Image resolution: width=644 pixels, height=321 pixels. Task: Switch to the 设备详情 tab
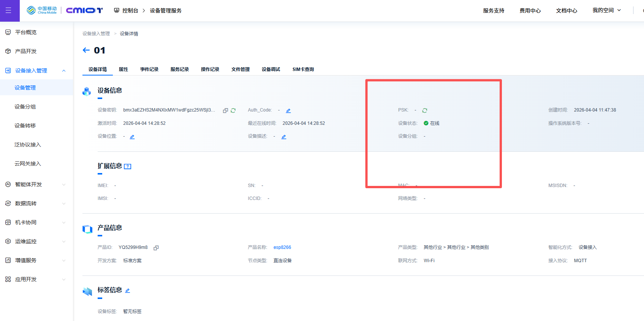point(98,69)
